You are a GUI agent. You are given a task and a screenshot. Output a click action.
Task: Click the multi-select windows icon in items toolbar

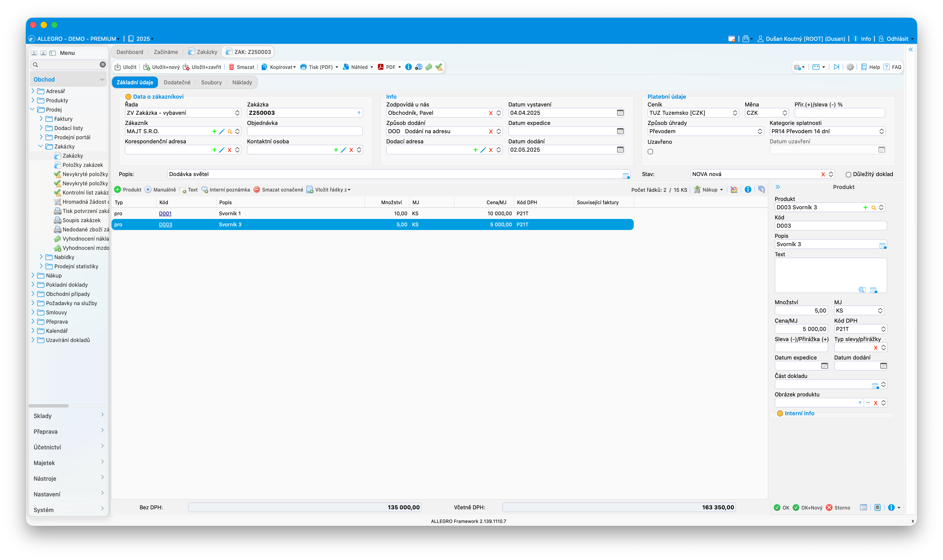pyautogui.click(x=761, y=190)
